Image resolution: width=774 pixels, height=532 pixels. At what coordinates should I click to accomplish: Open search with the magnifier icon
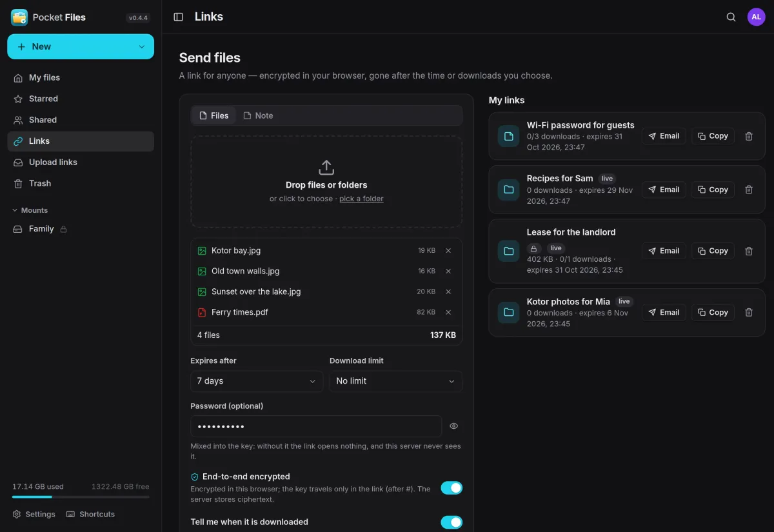pyautogui.click(x=731, y=17)
